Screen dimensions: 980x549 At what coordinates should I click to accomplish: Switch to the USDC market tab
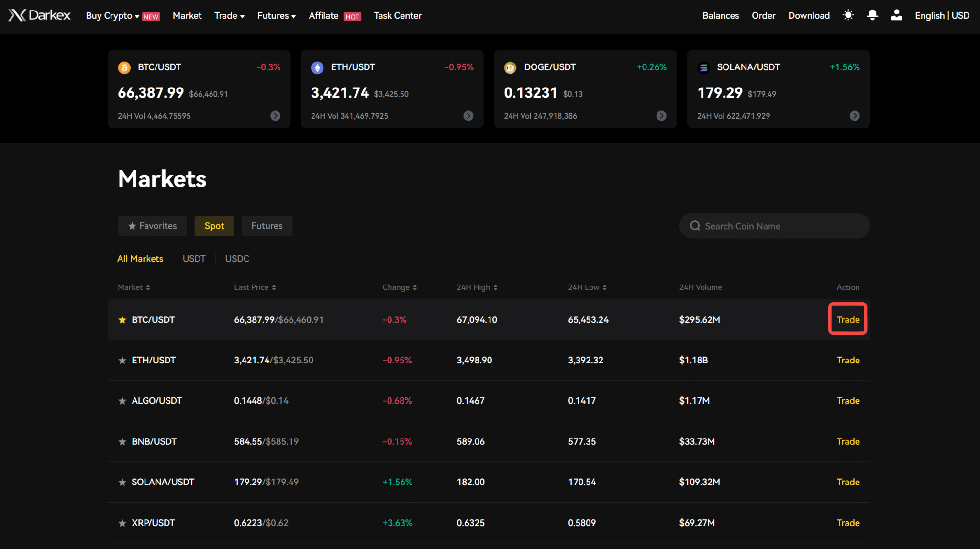click(x=237, y=258)
